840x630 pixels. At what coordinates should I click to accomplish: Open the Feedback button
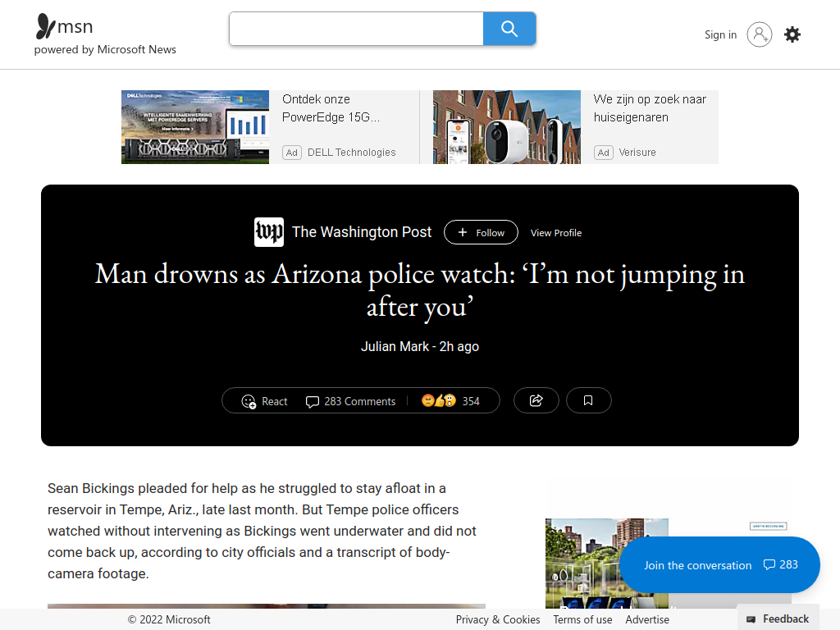point(778,619)
